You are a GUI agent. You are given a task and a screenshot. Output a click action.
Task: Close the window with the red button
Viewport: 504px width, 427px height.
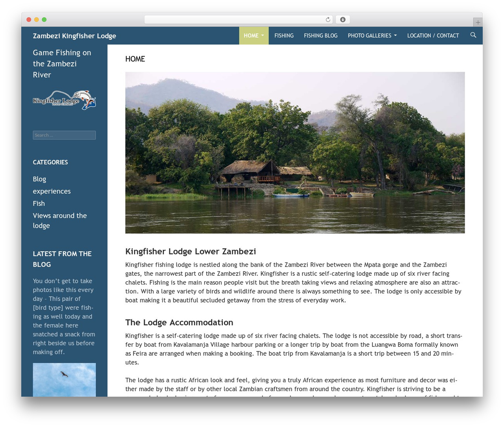pyautogui.click(x=29, y=20)
